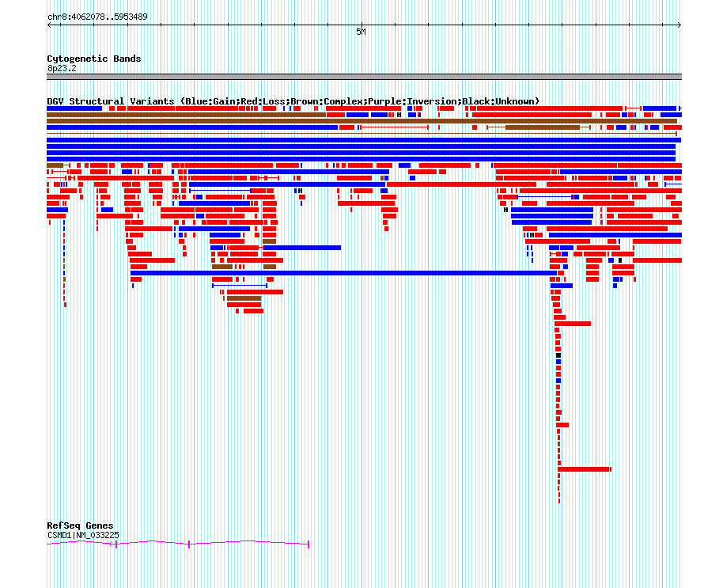Open the RefSeq Genes track title
The width and height of the screenshot is (704, 588).
[x=80, y=525]
